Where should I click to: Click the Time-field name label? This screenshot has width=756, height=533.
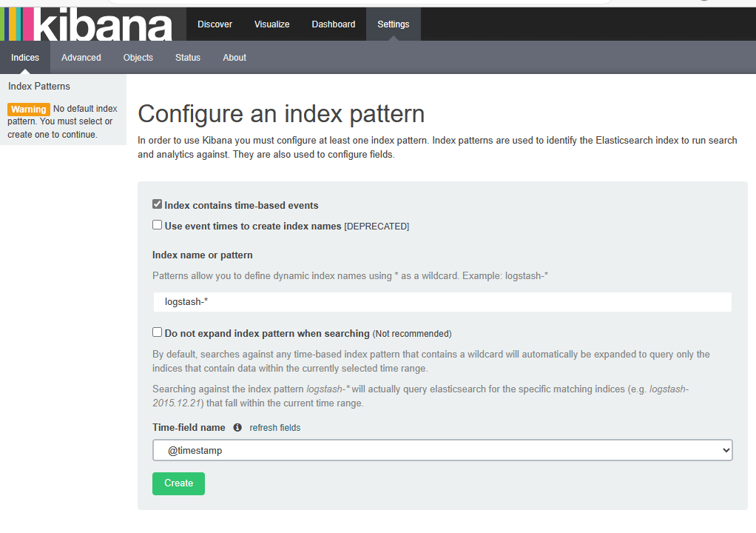(x=189, y=428)
